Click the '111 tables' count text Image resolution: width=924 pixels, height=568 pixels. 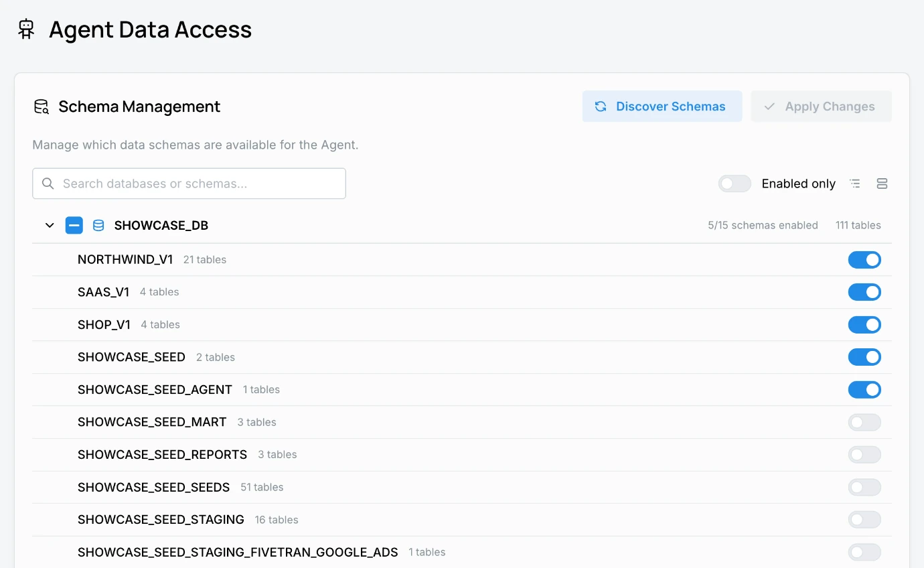[858, 225]
